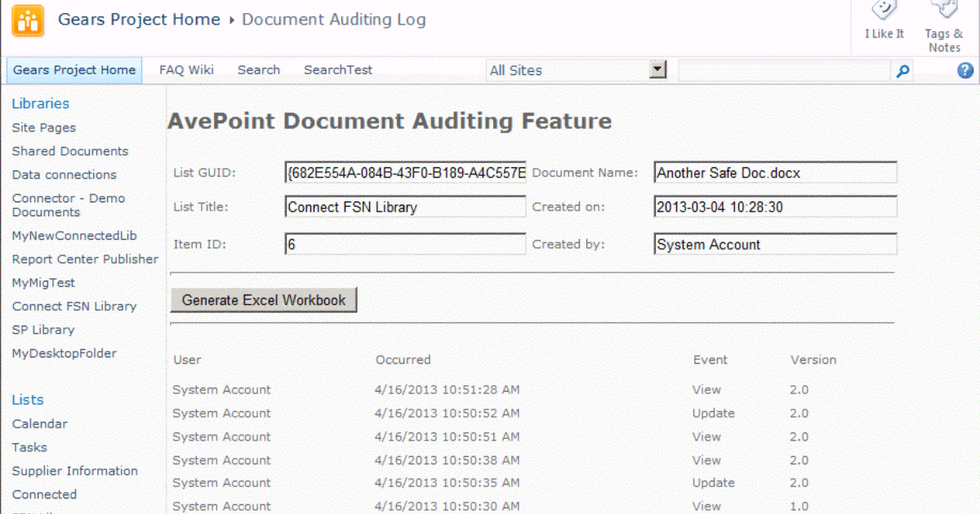Click the Item ID input field
The height and width of the screenshot is (514, 980).
[x=405, y=244]
